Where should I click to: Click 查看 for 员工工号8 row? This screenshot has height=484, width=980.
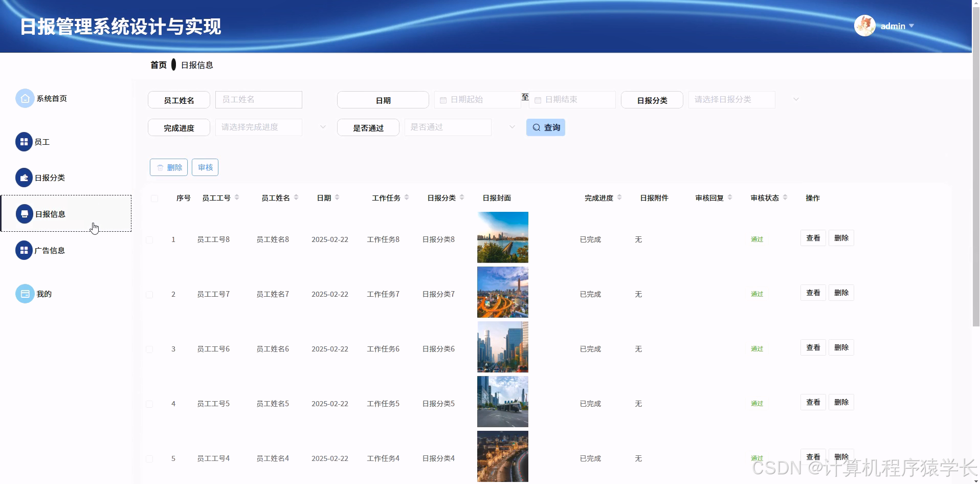(813, 238)
